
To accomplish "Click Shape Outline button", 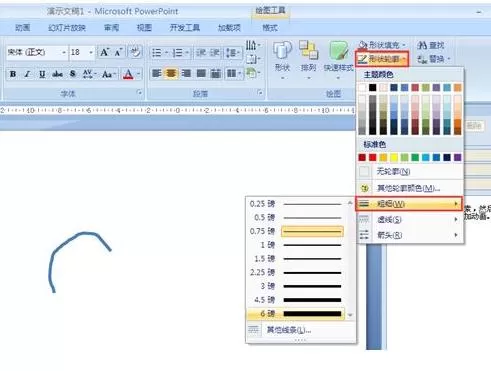I will coord(382,59).
